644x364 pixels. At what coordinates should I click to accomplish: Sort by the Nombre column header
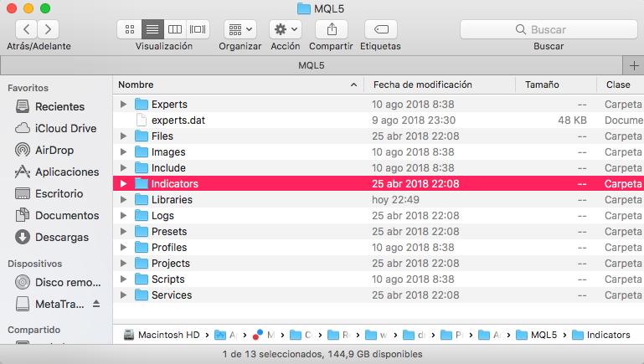coord(238,85)
